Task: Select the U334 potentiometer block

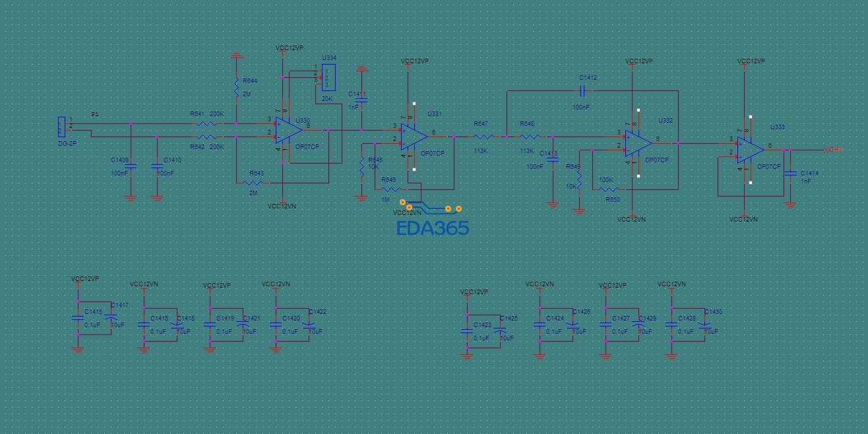Action: pos(328,77)
